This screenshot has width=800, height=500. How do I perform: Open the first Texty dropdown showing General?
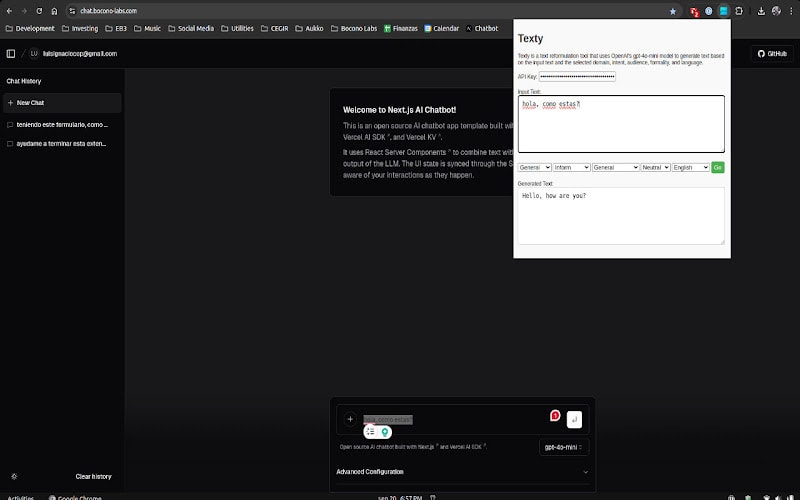(534, 167)
